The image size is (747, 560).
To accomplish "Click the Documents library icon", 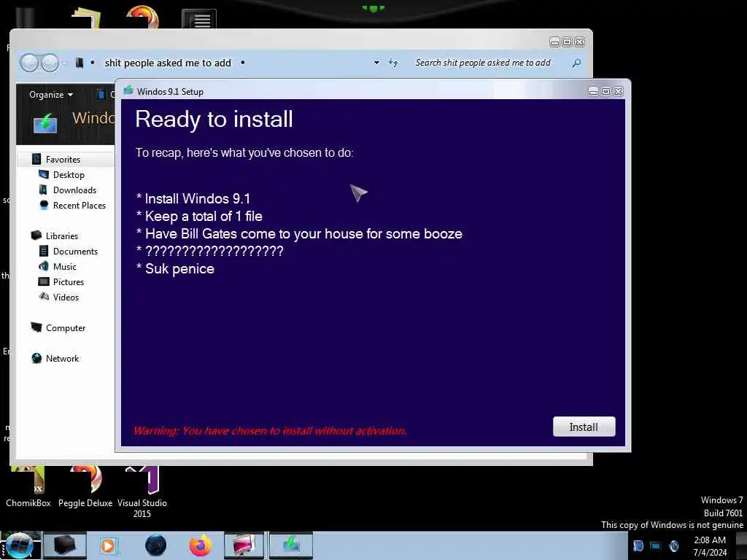I will coord(43,251).
